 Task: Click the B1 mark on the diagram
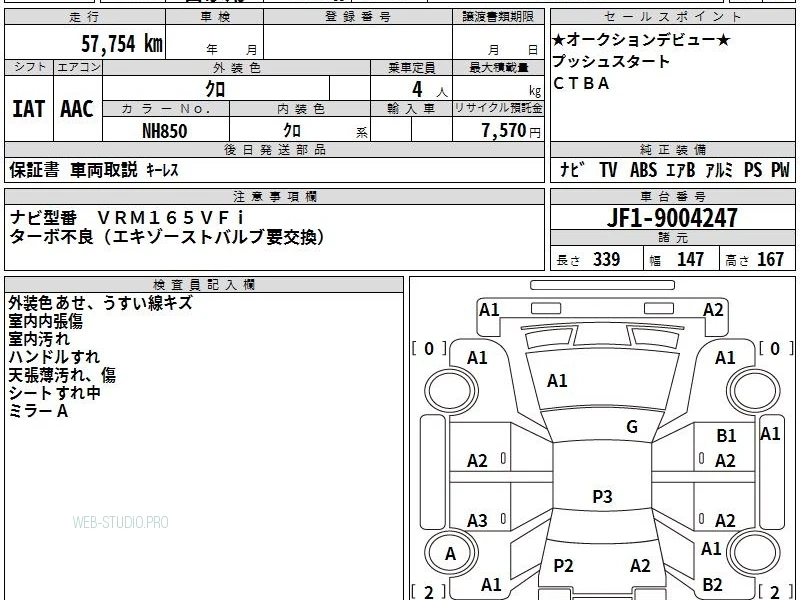point(726,436)
